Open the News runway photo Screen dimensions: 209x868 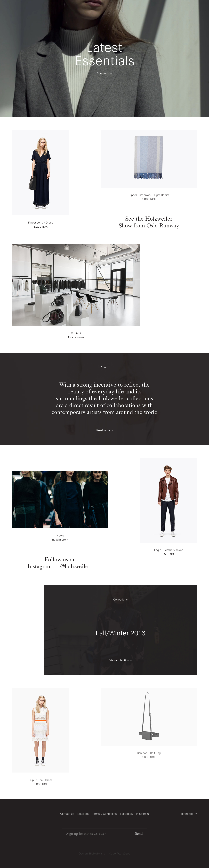60,499
